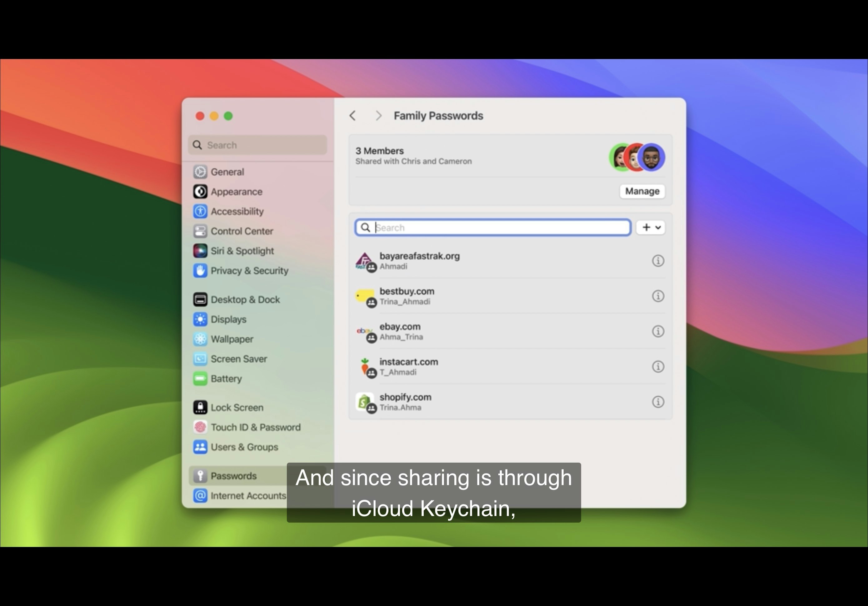This screenshot has width=868, height=606.
Task: Select Siri & Spotlight settings
Action: point(242,251)
